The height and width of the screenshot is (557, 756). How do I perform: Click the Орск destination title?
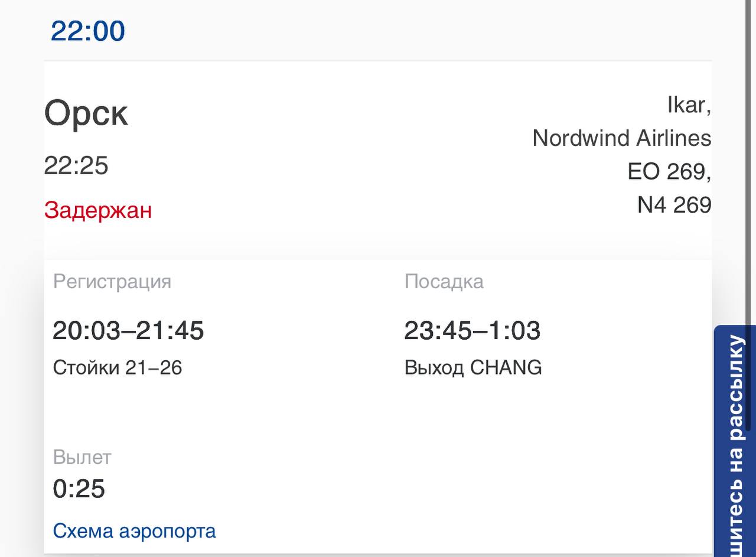[86, 115]
